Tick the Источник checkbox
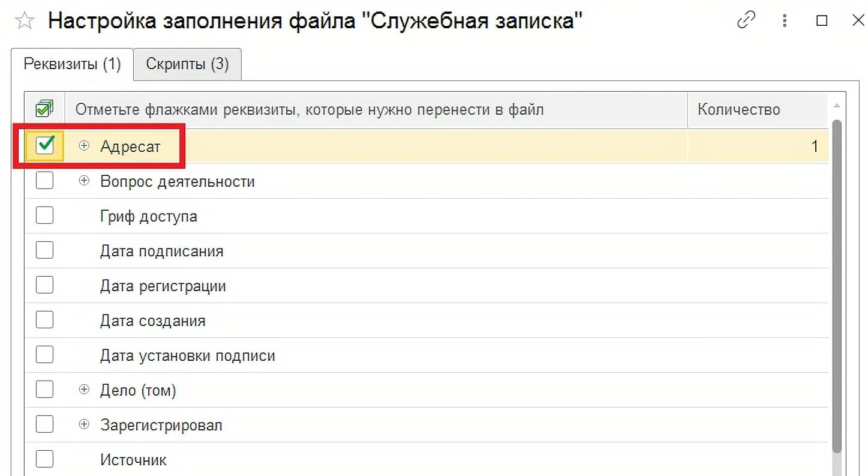 tap(44, 459)
